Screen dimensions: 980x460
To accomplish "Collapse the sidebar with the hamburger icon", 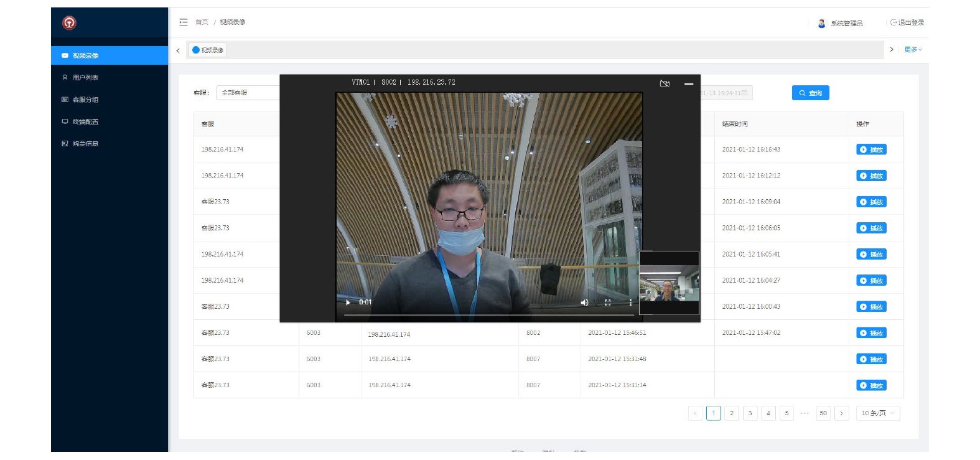I will (x=184, y=22).
